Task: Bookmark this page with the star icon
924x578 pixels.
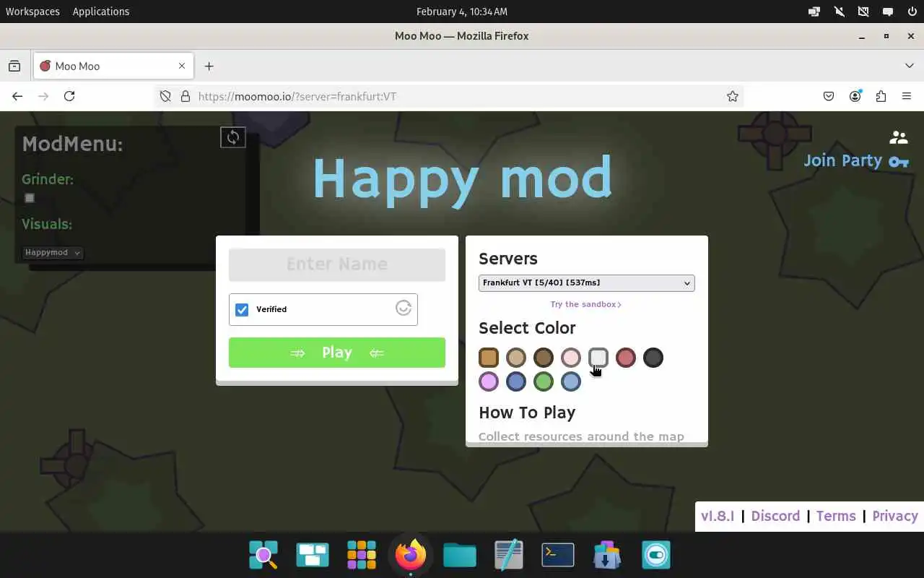Action: pyautogui.click(x=733, y=96)
